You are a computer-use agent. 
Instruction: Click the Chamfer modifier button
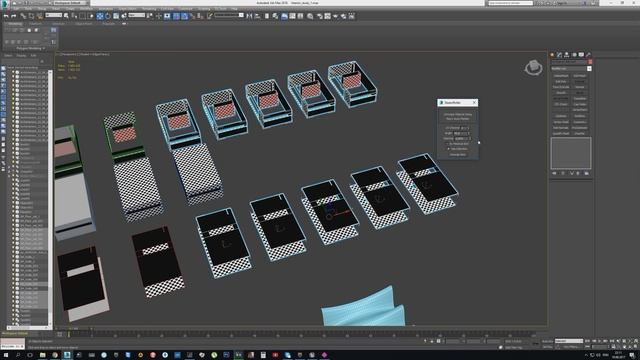click(x=579, y=133)
